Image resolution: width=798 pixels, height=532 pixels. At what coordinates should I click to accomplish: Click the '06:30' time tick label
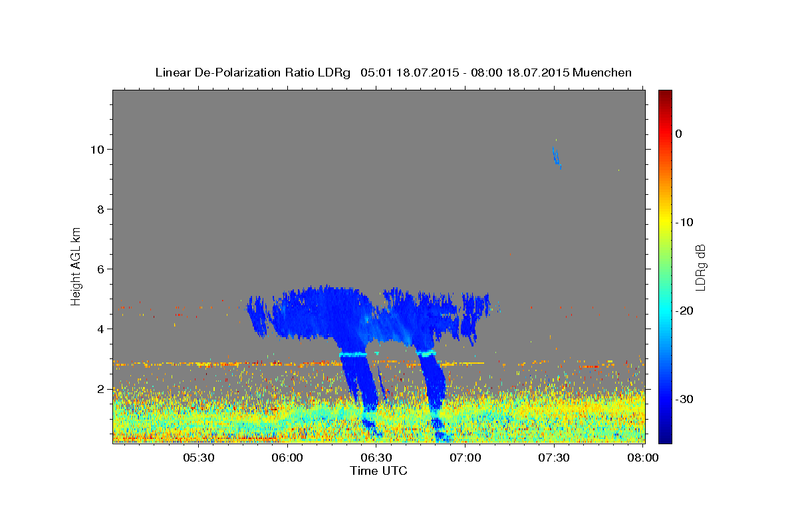(x=376, y=458)
